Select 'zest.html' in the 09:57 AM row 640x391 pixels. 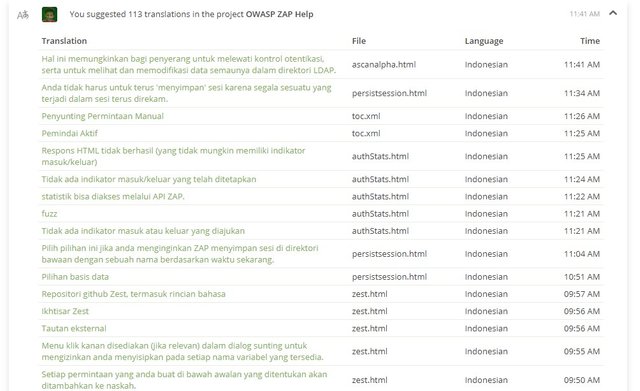point(370,294)
